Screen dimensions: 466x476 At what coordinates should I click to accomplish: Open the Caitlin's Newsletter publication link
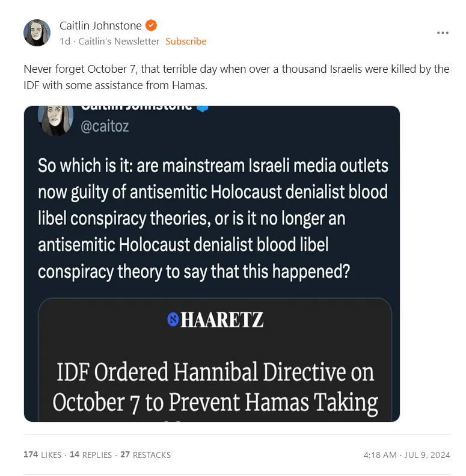tap(118, 42)
